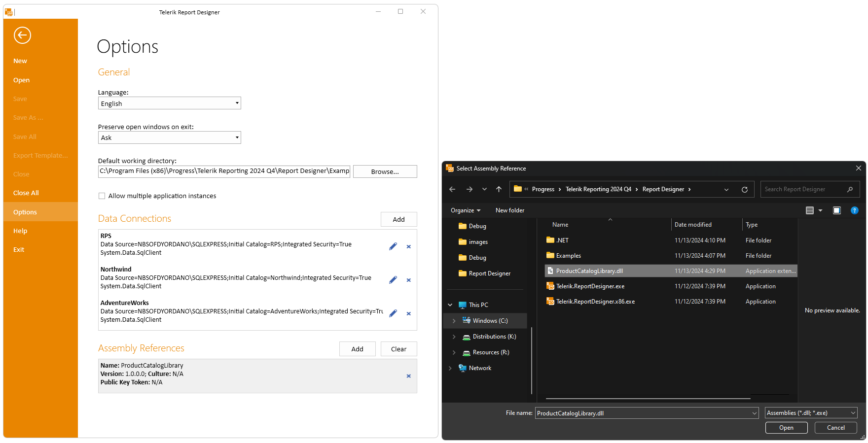Screen dimensions: 868x443
Task: Select the Telerik.ReportDesigner.exe file
Action: coord(590,286)
